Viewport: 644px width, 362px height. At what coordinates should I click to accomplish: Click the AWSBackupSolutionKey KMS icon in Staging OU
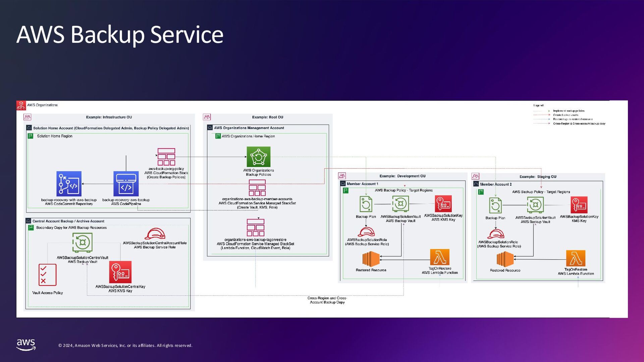(579, 205)
